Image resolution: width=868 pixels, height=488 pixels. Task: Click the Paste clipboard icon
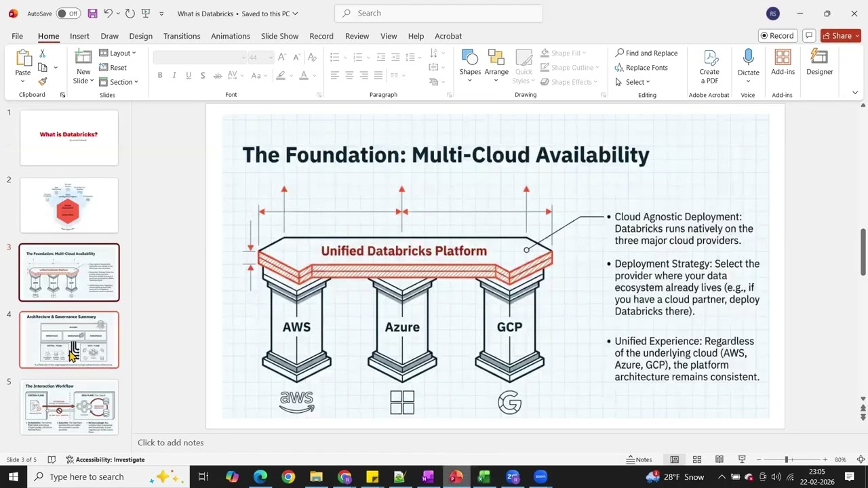pos(23,60)
